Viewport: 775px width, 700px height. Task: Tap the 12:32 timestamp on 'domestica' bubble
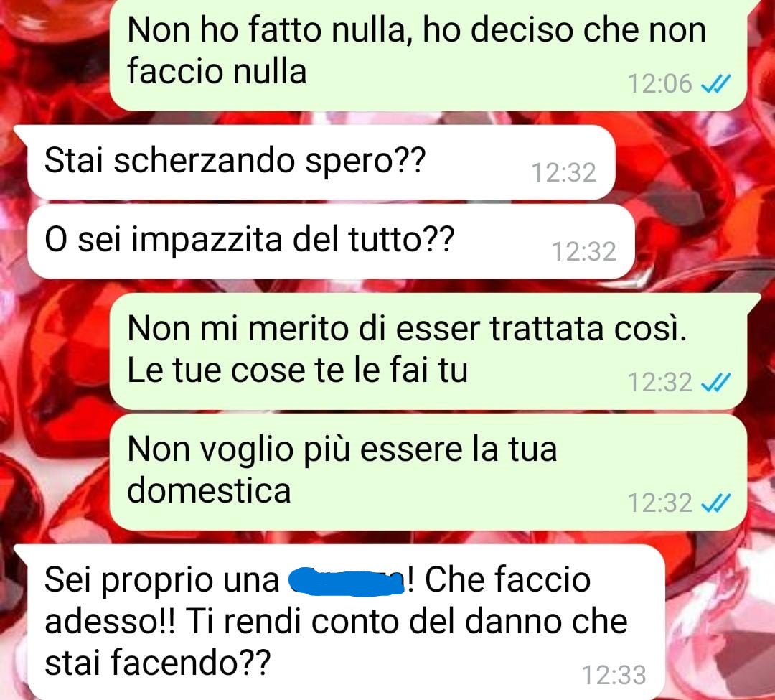pyautogui.click(x=659, y=503)
